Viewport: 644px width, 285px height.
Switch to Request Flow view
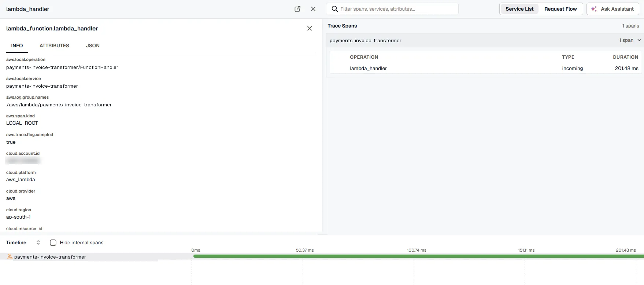560,9
